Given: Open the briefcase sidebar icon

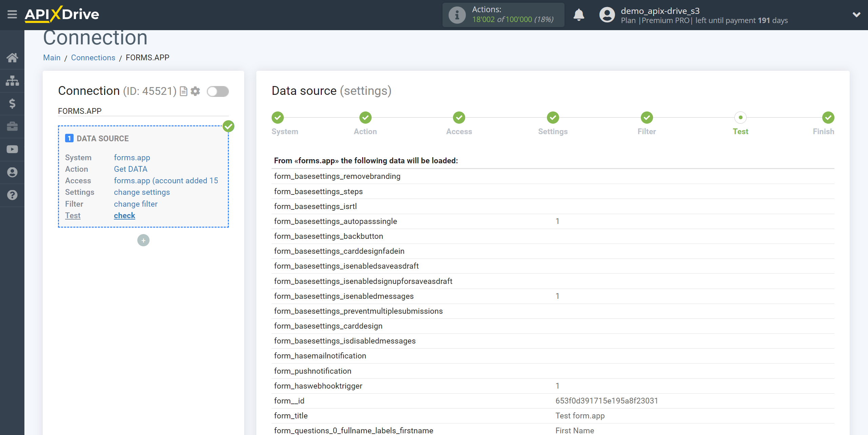Looking at the screenshot, I should pyautogui.click(x=12, y=126).
